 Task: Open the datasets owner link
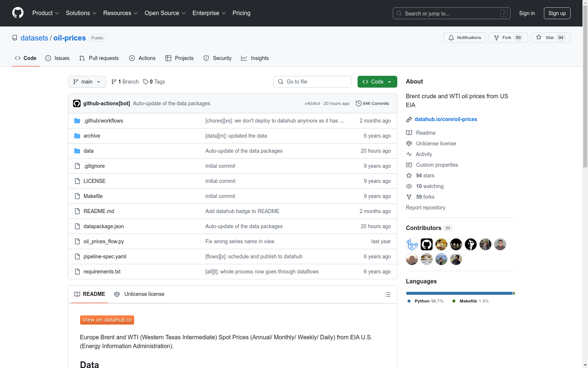(x=34, y=38)
